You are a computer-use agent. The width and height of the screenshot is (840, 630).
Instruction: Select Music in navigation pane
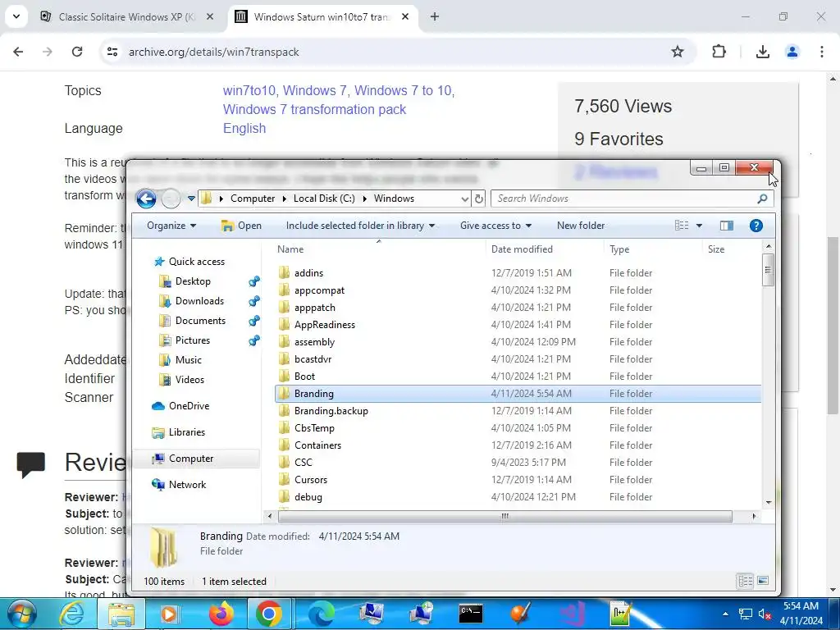[188, 360]
